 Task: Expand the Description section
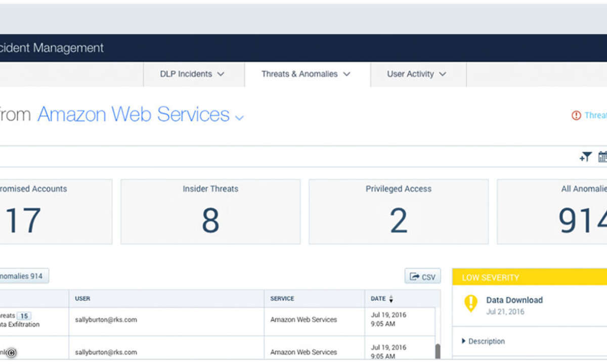(483, 341)
